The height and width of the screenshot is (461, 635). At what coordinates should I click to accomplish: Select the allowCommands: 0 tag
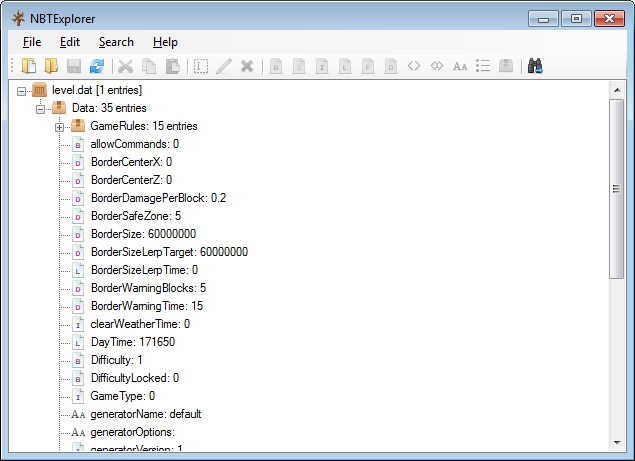[x=134, y=144]
